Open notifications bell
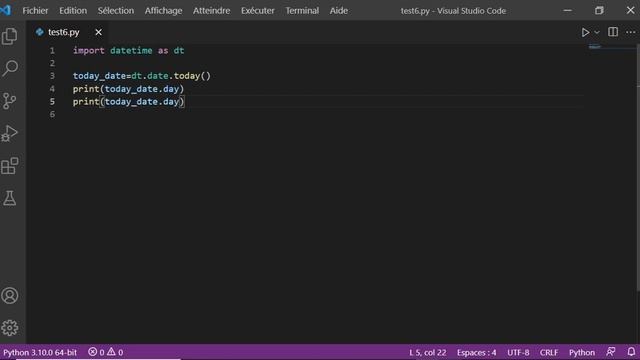This screenshot has width=640, height=360. click(x=631, y=352)
